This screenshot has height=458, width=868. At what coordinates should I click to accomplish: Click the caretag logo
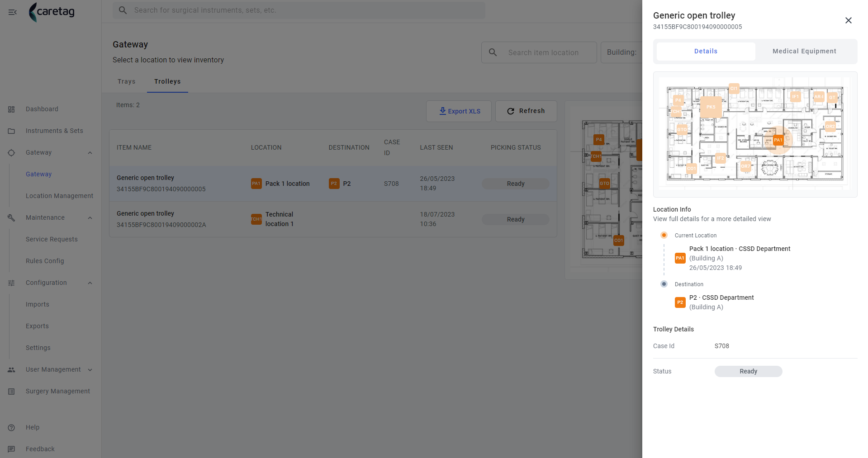pos(52,12)
